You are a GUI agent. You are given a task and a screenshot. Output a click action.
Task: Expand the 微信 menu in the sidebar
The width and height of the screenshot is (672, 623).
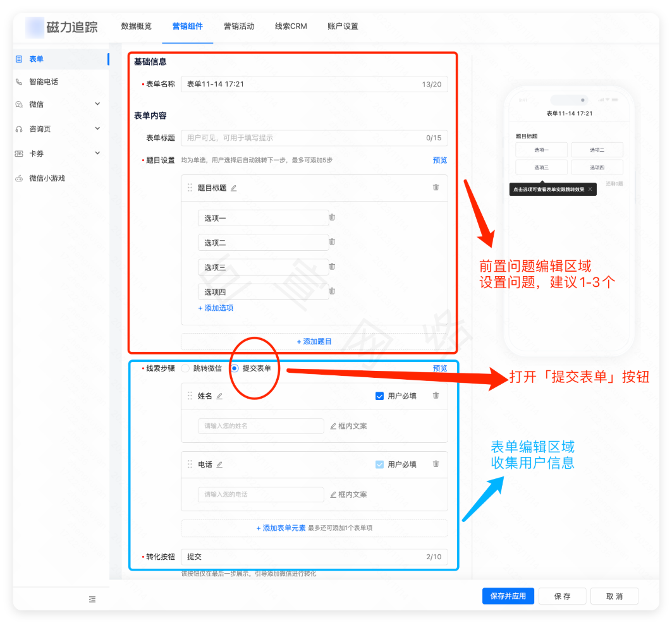point(97,104)
